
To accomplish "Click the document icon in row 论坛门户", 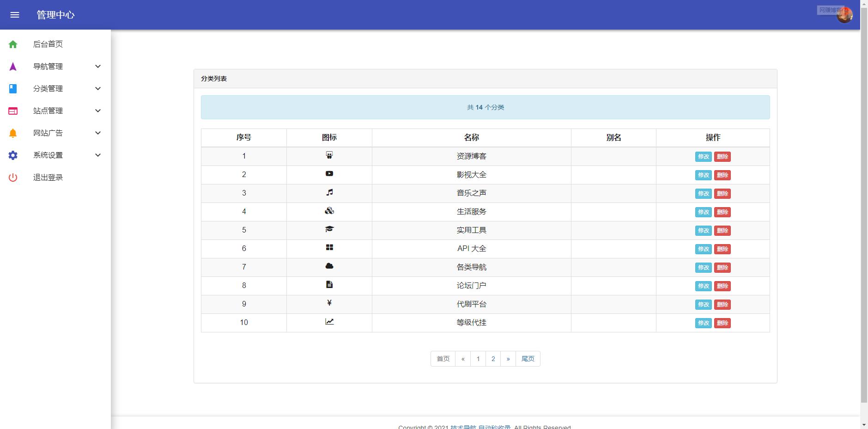I will 329,285.
